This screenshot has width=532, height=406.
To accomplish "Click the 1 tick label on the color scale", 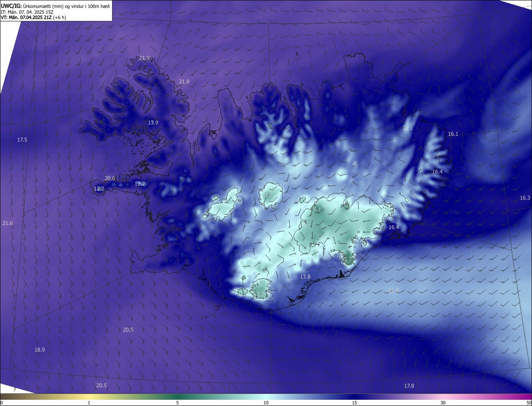I will (89, 403).
